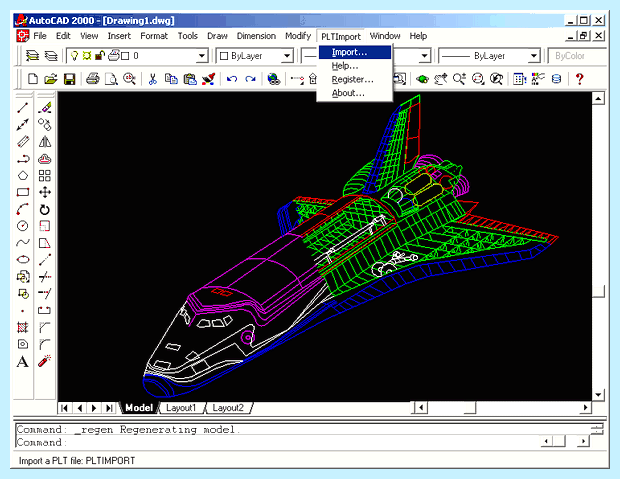Select the Line draw tool
The width and height of the screenshot is (620, 479).
point(23,108)
